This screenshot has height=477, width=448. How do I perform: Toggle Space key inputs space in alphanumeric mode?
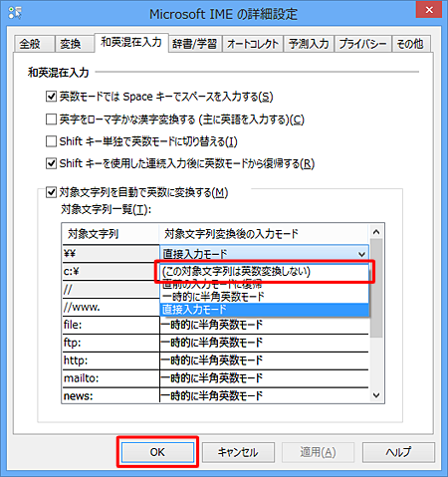[x=51, y=97]
